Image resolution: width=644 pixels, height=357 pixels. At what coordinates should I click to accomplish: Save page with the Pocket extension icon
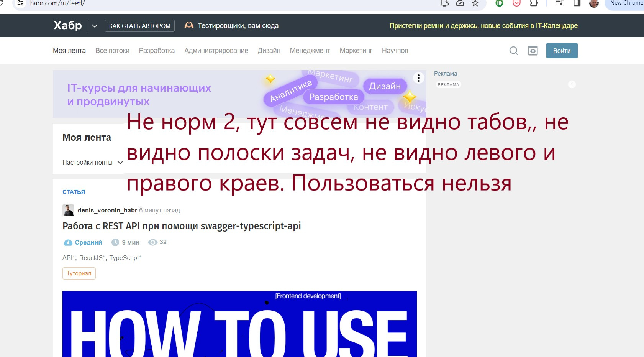click(517, 3)
